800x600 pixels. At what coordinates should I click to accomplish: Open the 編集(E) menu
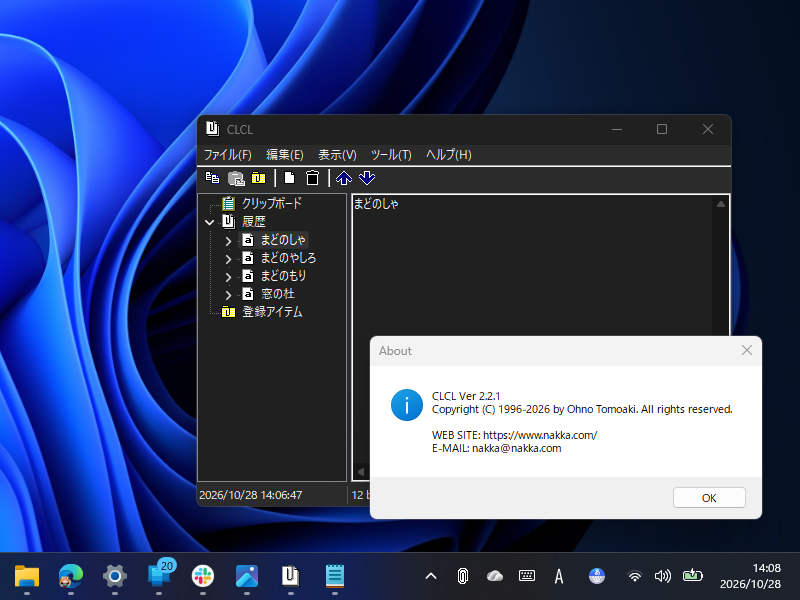[285, 155]
